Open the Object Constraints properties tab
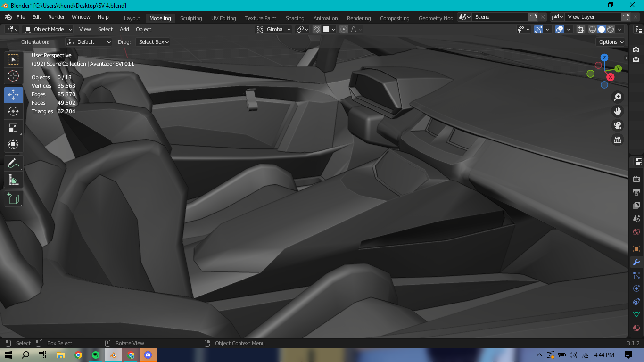The height and width of the screenshot is (362, 644). (x=636, y=302)
